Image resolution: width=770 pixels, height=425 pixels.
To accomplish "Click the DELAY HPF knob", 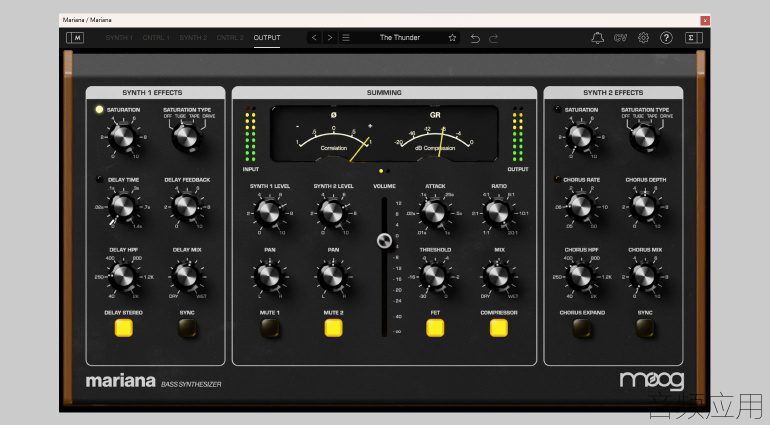I will pyautogui.click(x=123, y=277).
